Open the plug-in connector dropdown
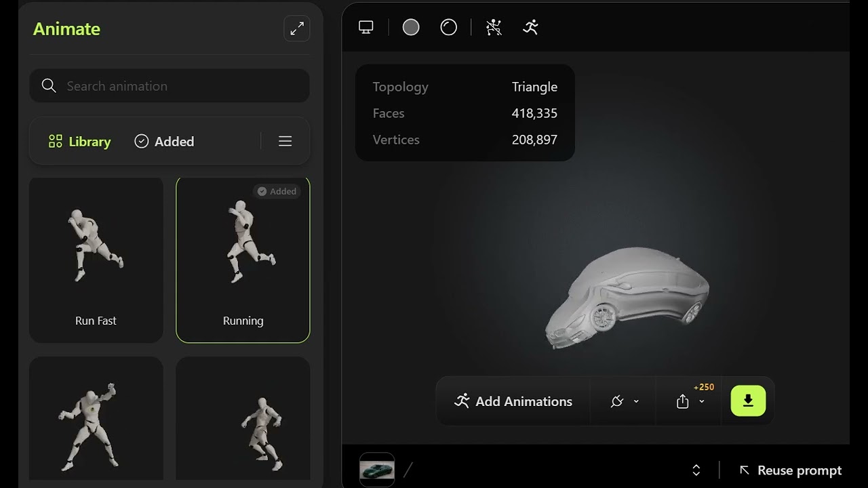The image size is (868, 488). (625, 401)
